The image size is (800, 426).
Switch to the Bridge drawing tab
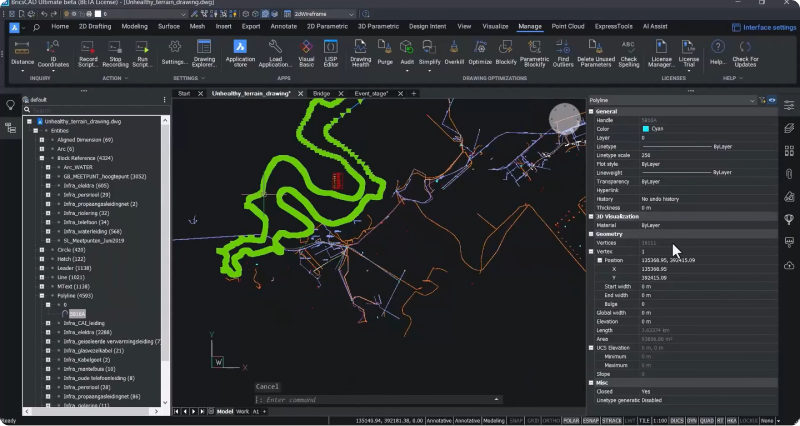321,93
